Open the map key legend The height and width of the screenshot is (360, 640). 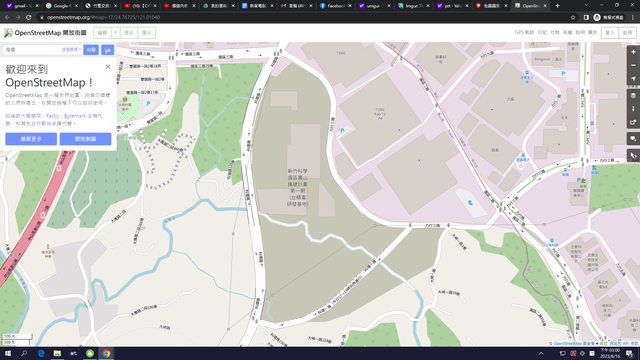(x=633, y=109)
